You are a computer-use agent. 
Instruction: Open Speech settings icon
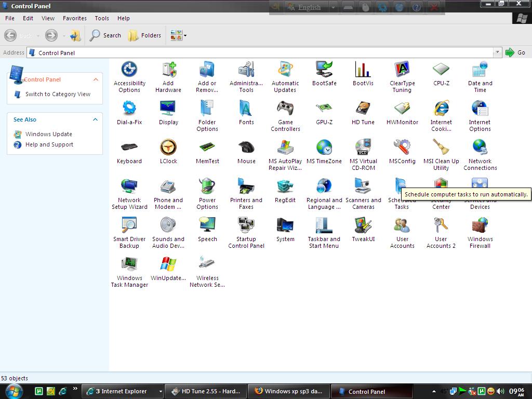207,225
